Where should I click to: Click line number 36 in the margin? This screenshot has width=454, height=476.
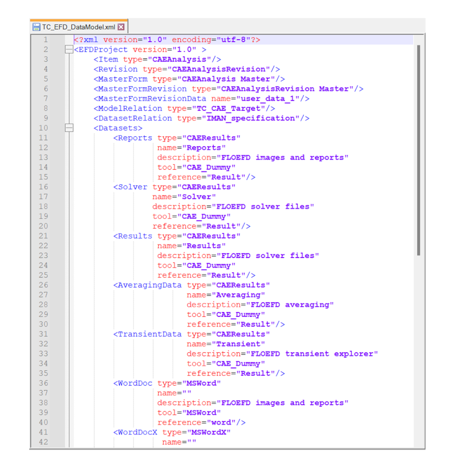click(44, 383)
